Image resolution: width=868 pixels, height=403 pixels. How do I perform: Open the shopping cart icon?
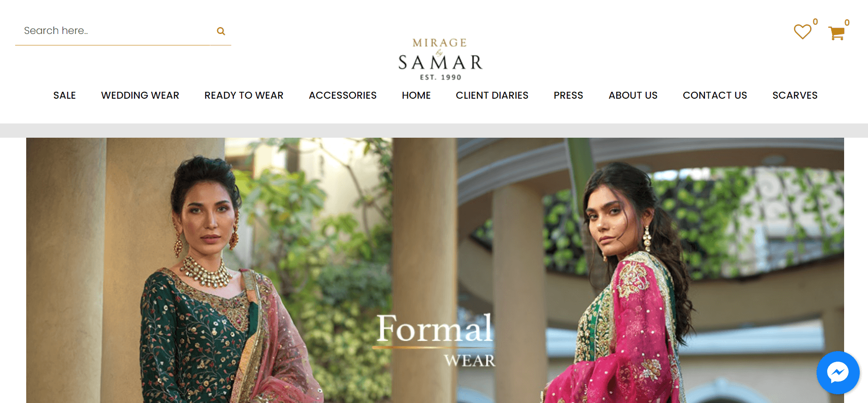836,33
